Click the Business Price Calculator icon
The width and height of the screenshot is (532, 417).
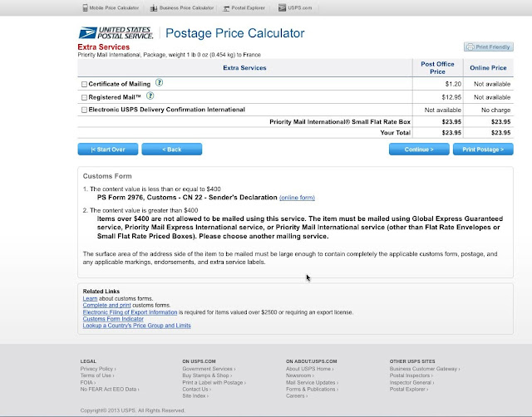[154, 7]
